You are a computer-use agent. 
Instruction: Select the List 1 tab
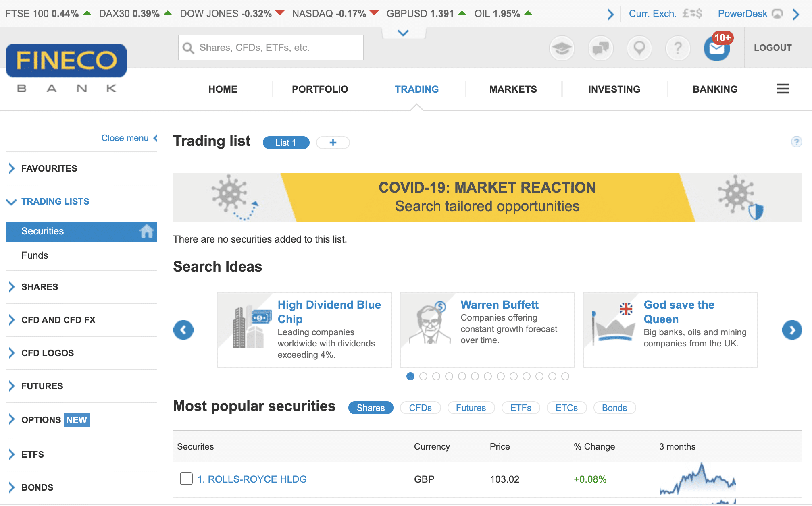tap(286, 143)
